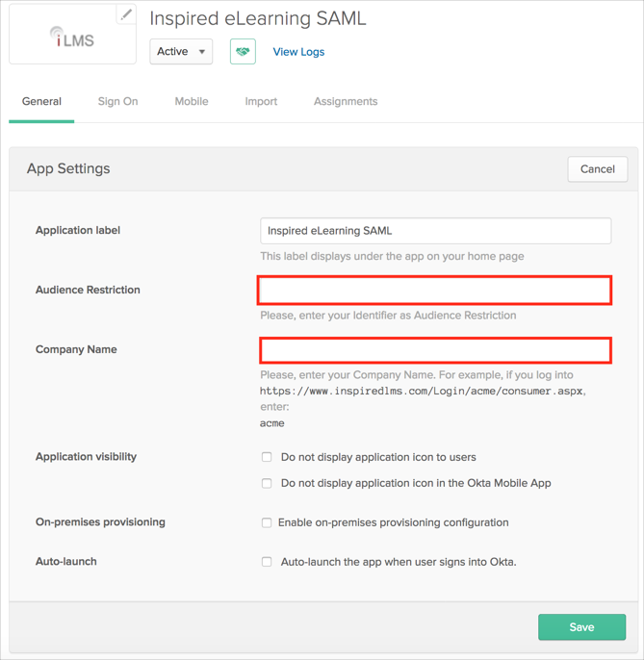Viewport: 644px width, 660px height.
Task: Select the General tab
Action: (41, 101)
